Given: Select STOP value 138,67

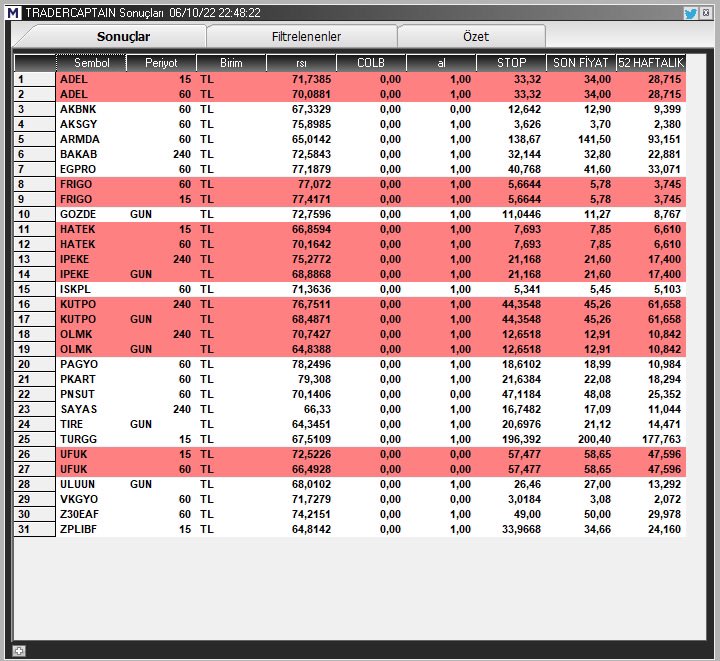Looking at the screenshot, I should click(525, 140).
